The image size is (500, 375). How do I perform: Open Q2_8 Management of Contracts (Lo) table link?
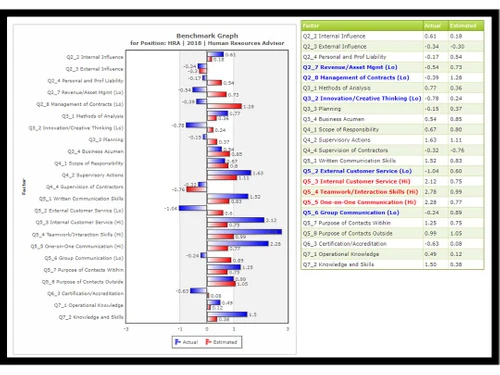point(356,77)
